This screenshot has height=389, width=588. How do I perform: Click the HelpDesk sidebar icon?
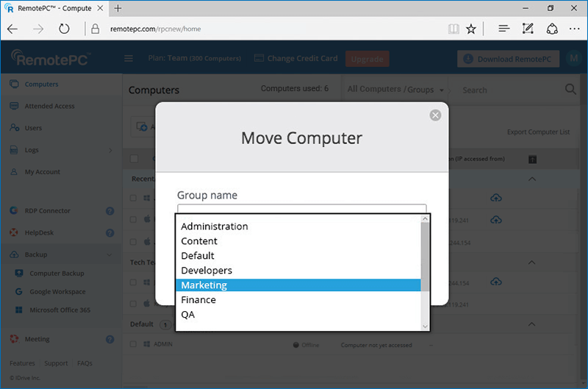click(x=14, y=233)
